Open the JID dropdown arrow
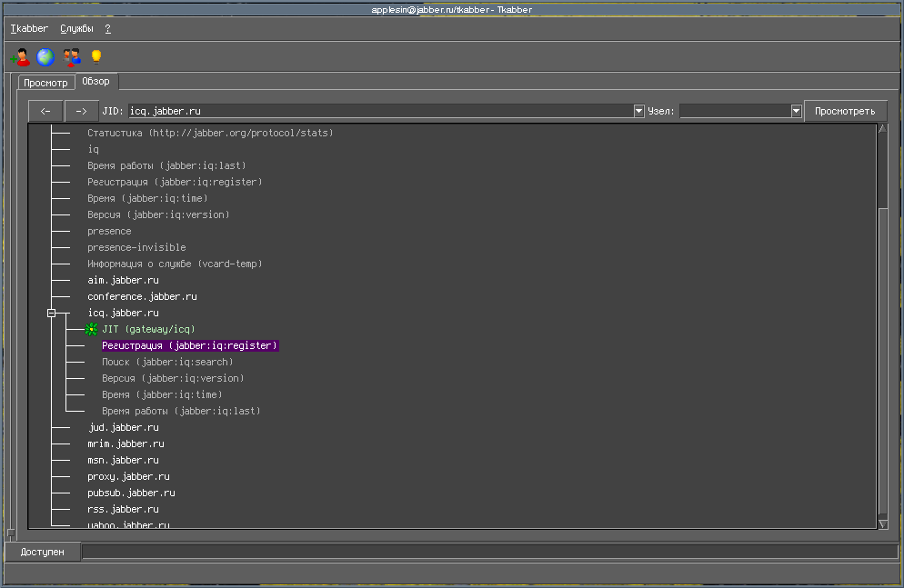This screenshot has height=588, width=904. [638, 111]
